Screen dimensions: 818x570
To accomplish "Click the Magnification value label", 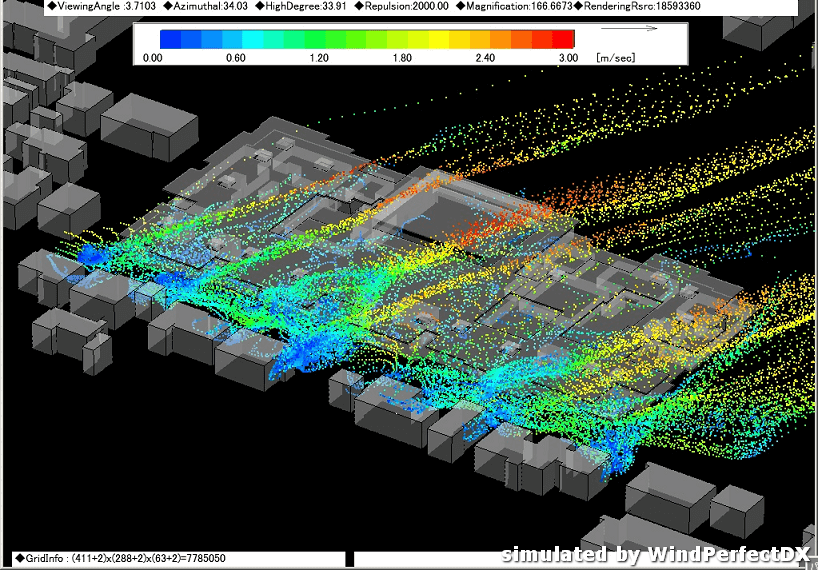I will click(x=508, y=7).
